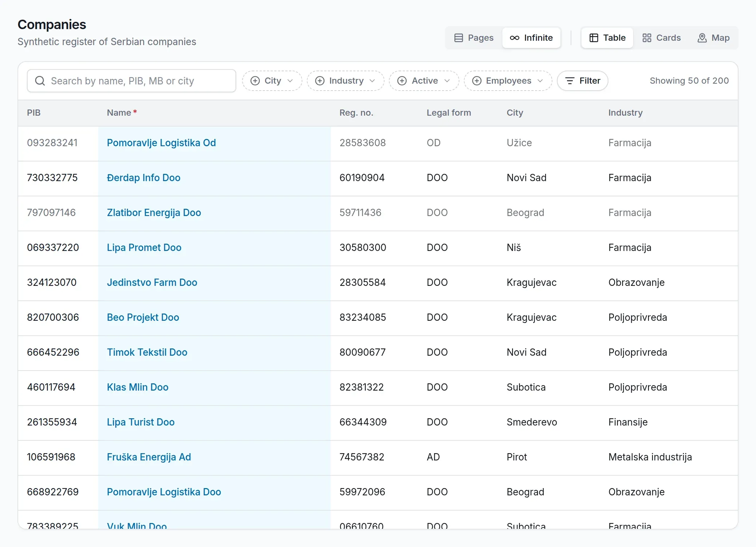
Task: Click registration number 83234085
Action: tap(363, 318)
